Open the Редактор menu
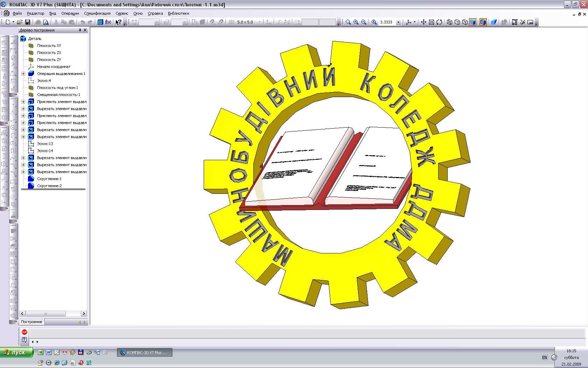Image resolution: width=588 pixels, height=368 pixels. [x=35, y=13]
